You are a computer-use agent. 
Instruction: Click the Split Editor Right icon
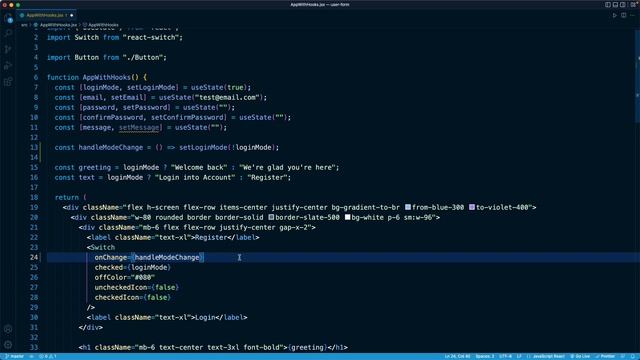click(x=624, y=16)
